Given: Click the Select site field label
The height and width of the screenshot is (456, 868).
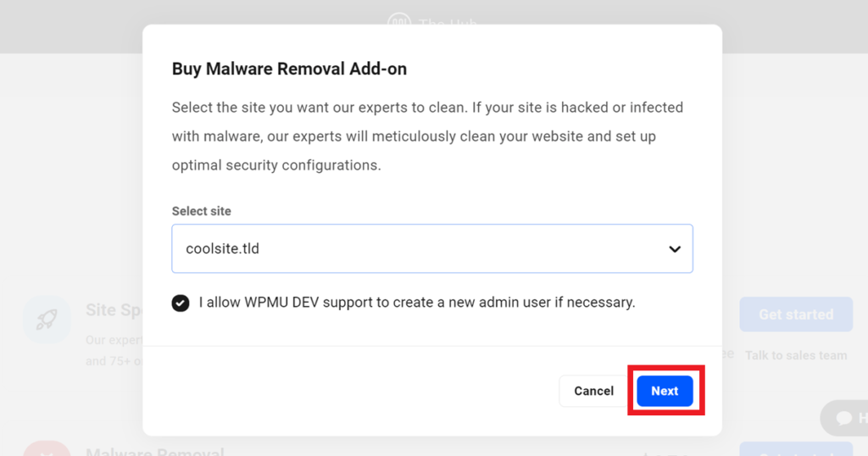Looking at the screenshot, I should (202, 211).
